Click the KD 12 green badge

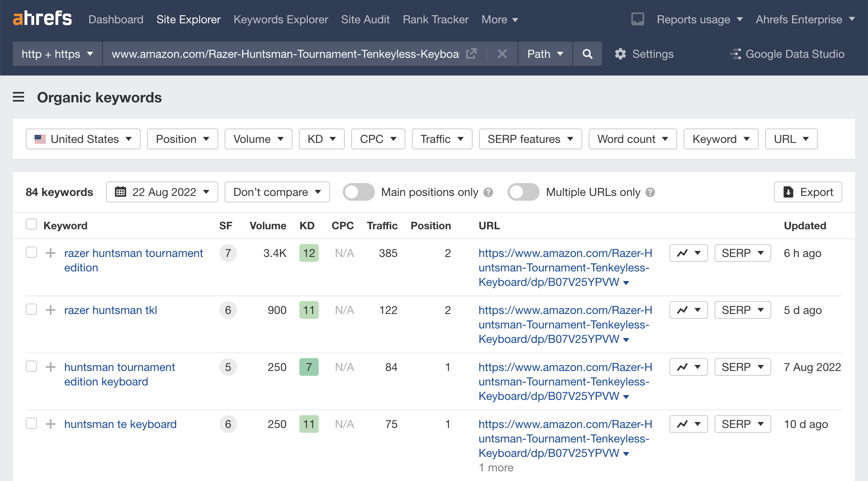[309, 253]
